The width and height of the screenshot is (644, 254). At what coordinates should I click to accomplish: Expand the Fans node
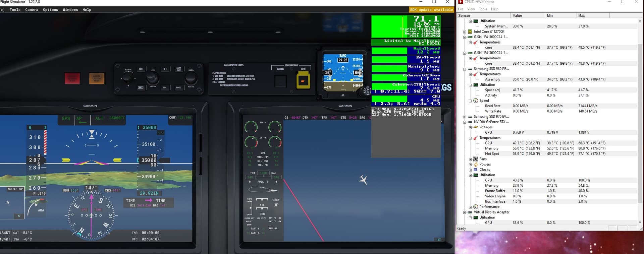coord(470,160)
